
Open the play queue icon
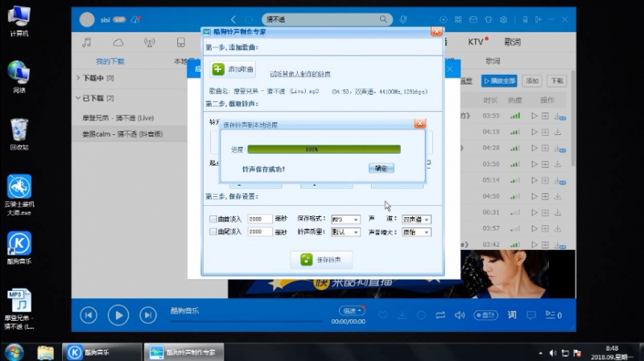tap(553, 315)
